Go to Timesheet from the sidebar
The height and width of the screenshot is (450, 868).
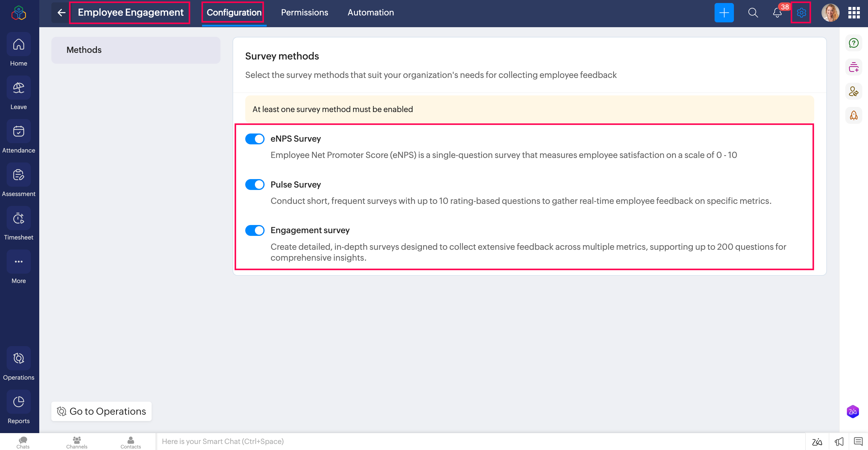pos(18,219)
